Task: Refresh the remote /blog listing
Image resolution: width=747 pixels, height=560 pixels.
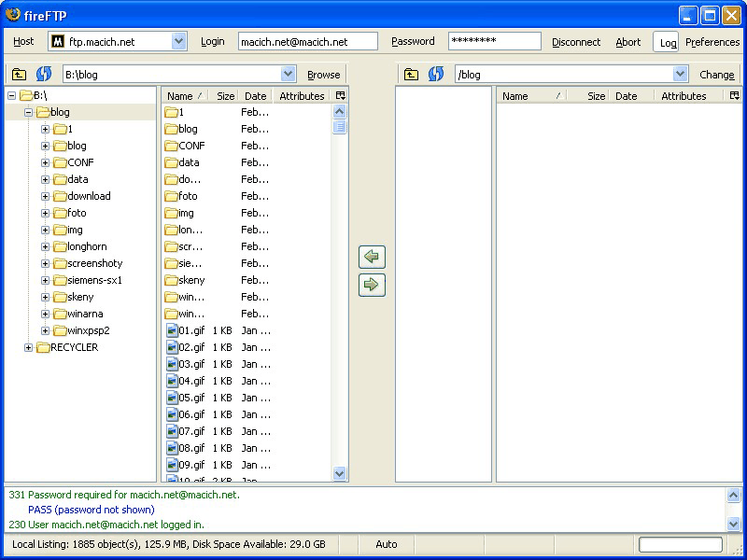Action: [436, 75]
